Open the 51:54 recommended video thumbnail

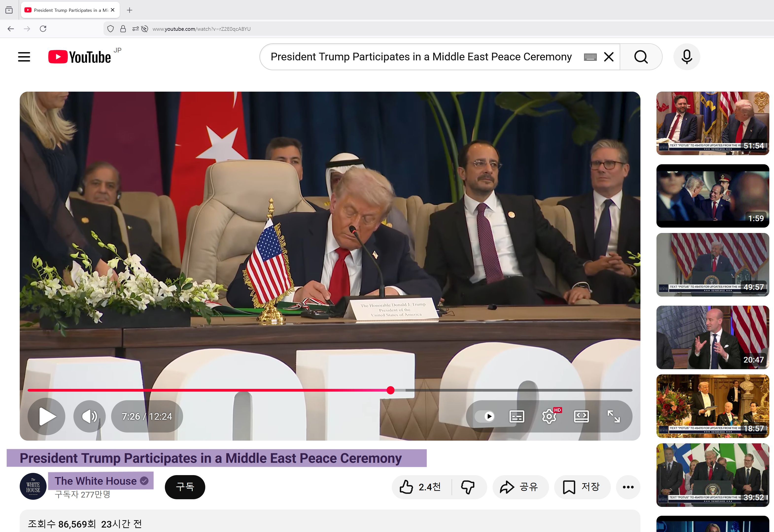pos(712,123)
